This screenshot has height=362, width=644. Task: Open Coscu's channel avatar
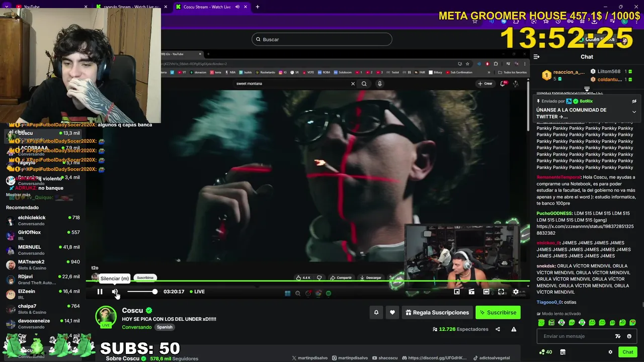pyautogui.click(x=106, y=317)
